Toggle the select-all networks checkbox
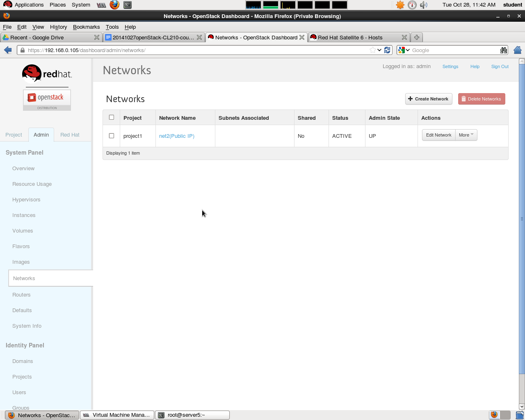 pyautogui.click(x=112, y=117)
